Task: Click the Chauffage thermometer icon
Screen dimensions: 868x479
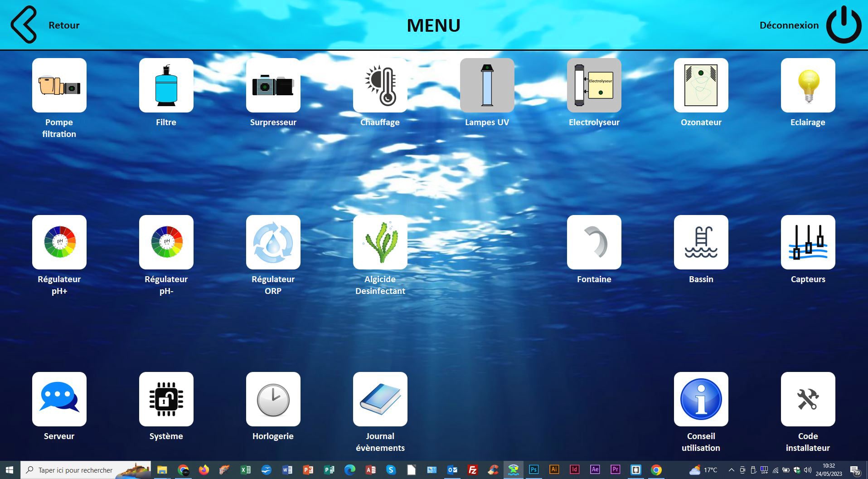Action: pos(380,85)
